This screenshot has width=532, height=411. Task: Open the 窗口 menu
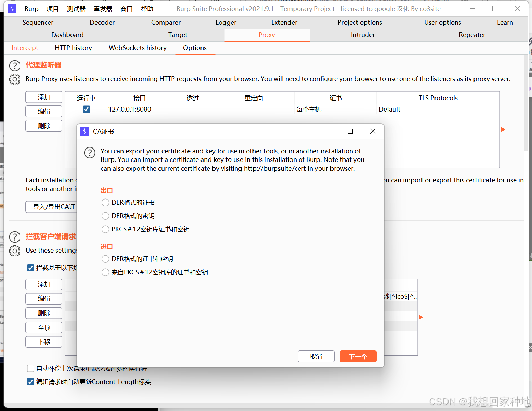coord(127,9)
